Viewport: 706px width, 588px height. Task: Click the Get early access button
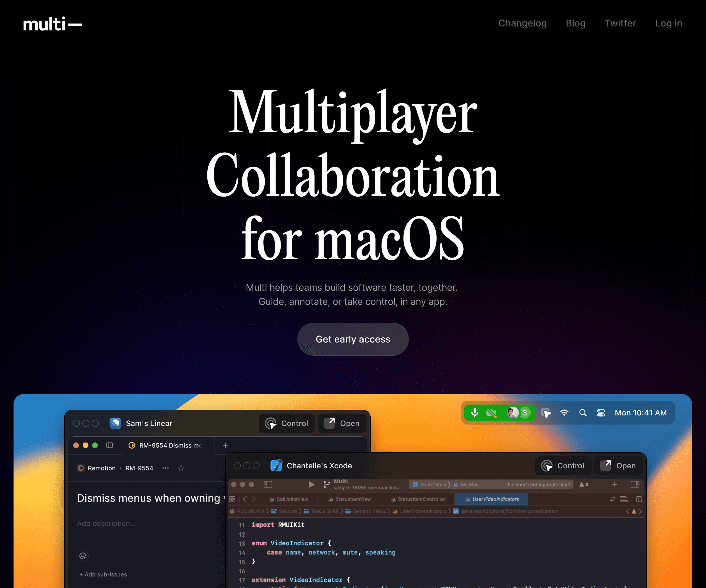pyautogui.click(x=353, y=339)
